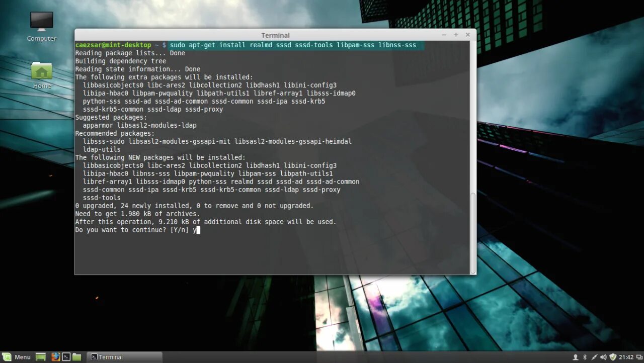The image size is (644, 363).
Task: Click the Terminal title bar
Action: tap(275, 35)
